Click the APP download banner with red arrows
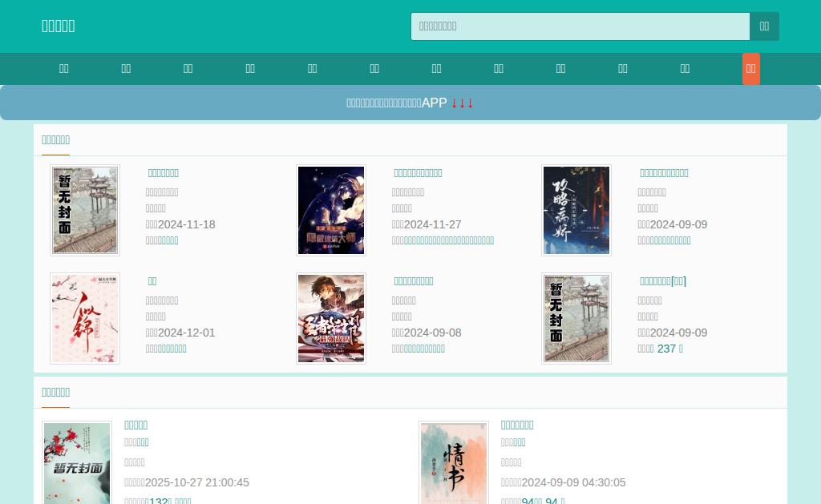Screen dimensions: 821x504 pyautogui.click(x=410, y=103)
